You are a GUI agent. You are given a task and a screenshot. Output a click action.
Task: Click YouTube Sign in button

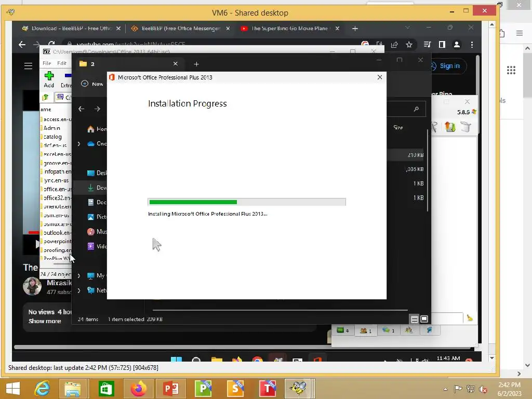(x=448, y=66)
